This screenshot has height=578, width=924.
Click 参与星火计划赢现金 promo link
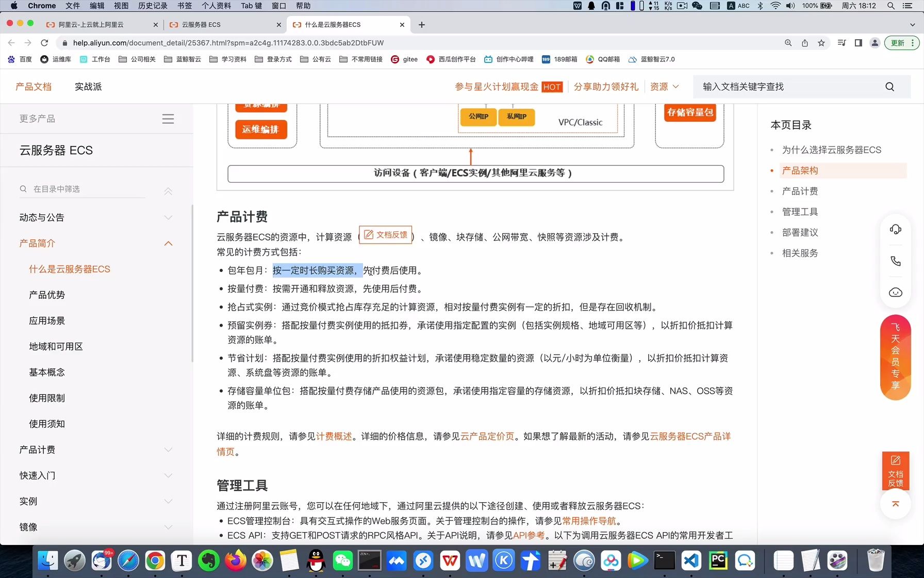click(508, 87)
